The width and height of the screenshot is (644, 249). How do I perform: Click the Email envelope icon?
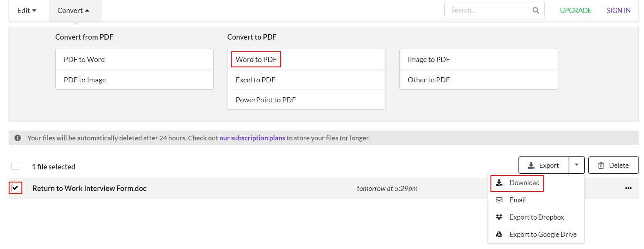(x=499, y=200)
